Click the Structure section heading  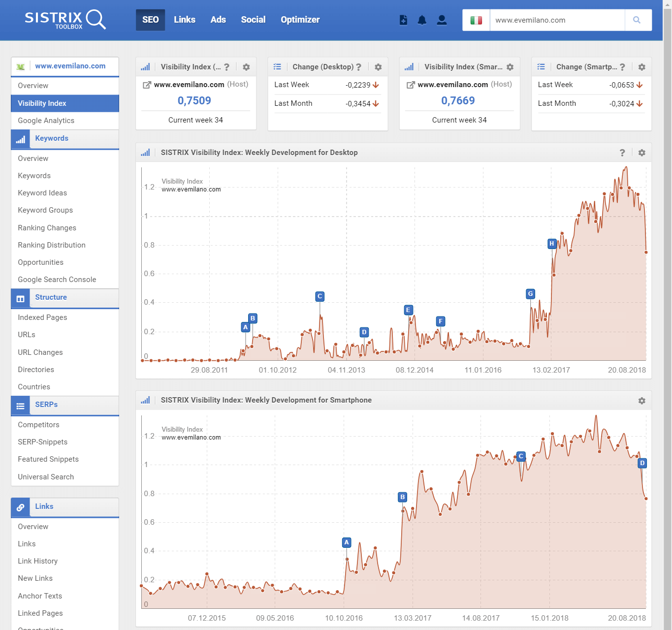coord(51,297)
